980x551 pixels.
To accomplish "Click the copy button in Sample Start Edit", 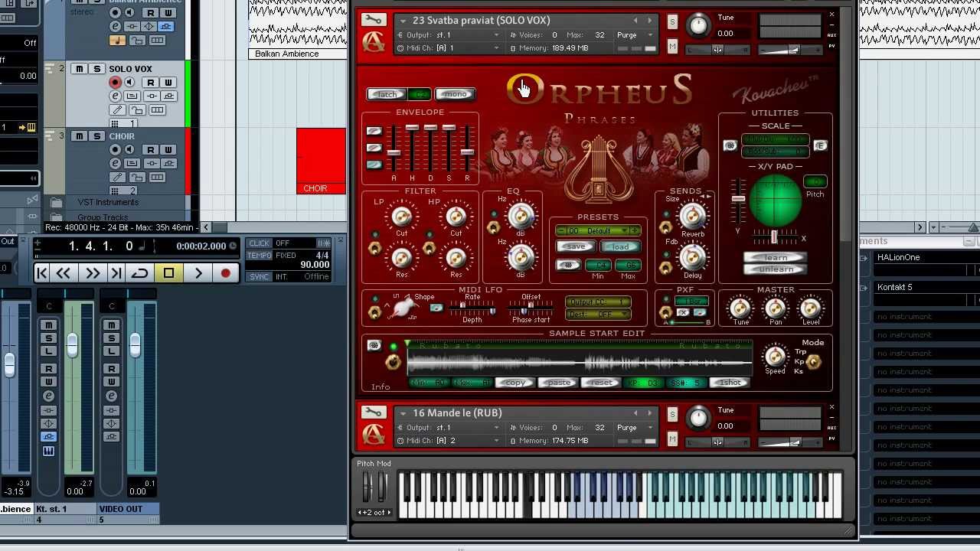I will 515,383.
